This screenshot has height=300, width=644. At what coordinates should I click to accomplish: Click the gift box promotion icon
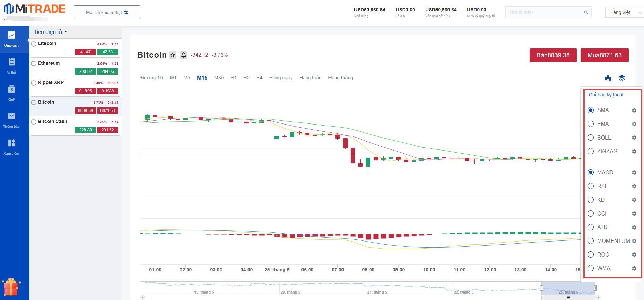11,287
